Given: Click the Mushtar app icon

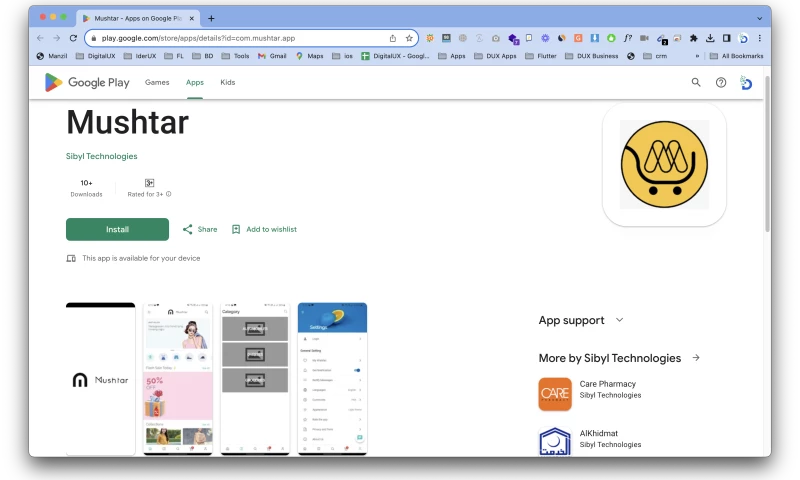Looking at the screenshot, I should [x=664, y=165].
